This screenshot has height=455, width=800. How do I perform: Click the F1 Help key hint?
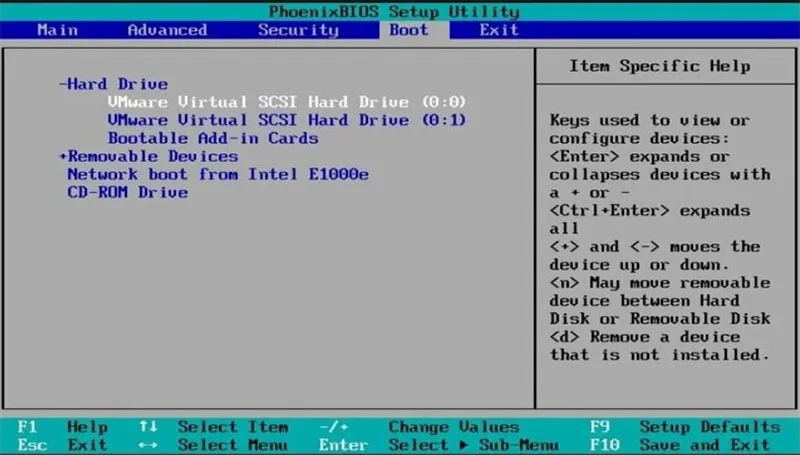click(63, 427)
